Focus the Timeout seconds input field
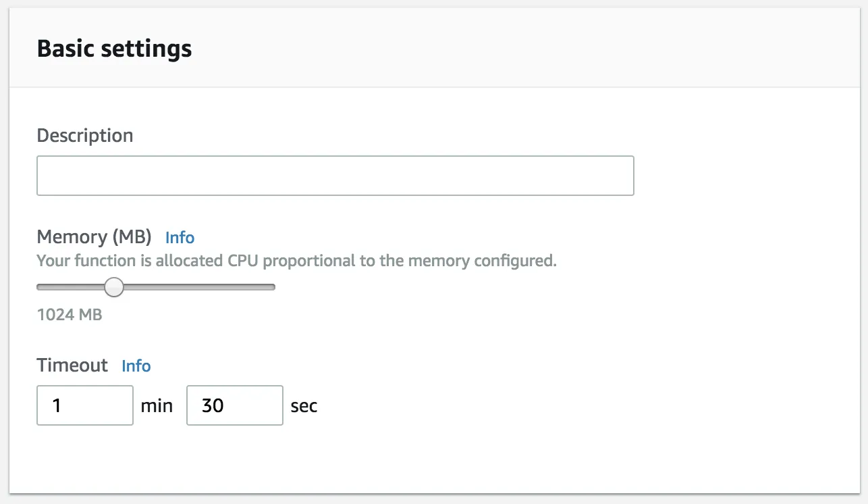868x504 pixels. pyautogui.click(x=234, y=405)
